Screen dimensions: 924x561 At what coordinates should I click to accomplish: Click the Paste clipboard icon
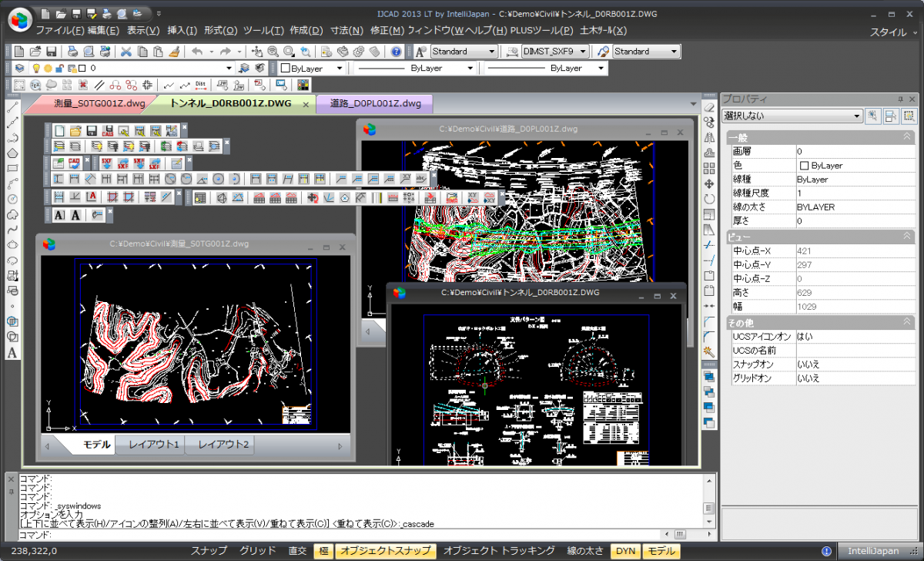[158, 52]
